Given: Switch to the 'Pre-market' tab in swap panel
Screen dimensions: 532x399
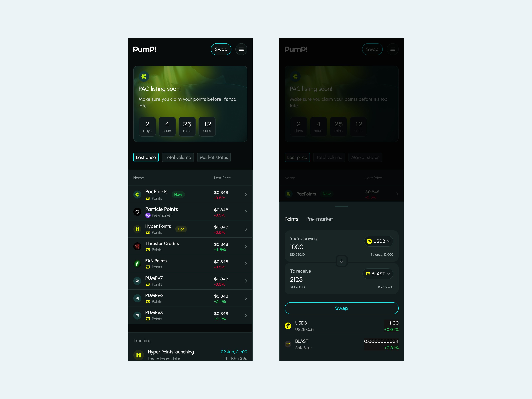Looking at the screenshot, I should (x=319, y=219).
